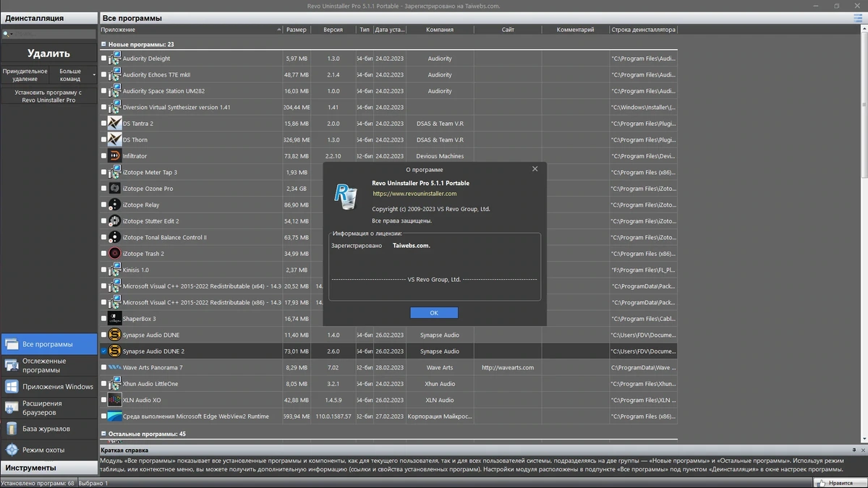This screenshot has width=868, height=488.
Task: Open the revouninstaller.com link
Action: pos(414,194)
